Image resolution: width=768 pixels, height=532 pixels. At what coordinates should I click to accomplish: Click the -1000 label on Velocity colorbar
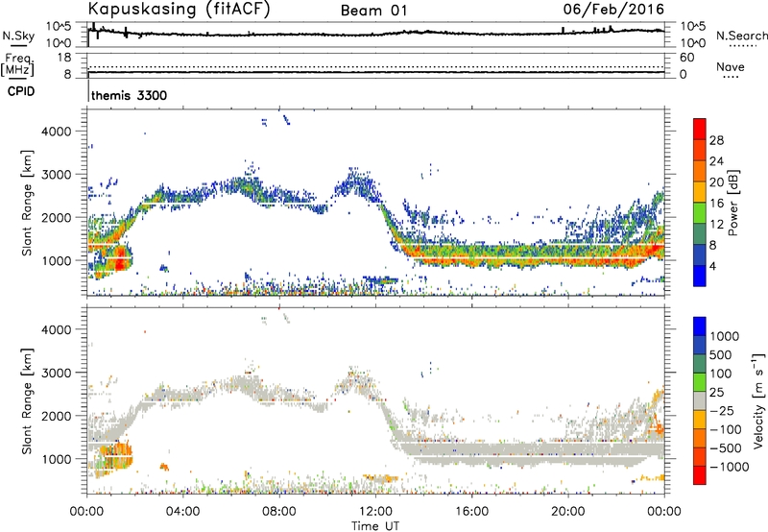click(729, 467)
